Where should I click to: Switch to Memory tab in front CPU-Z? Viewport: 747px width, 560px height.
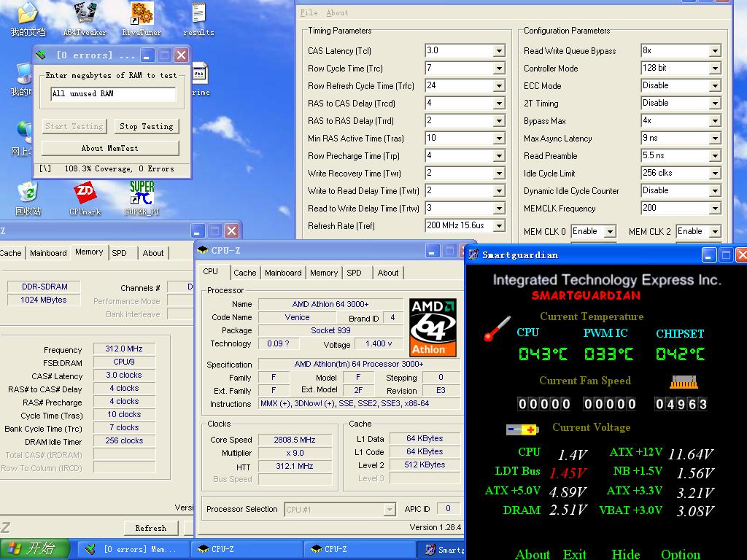click(324, 273)
